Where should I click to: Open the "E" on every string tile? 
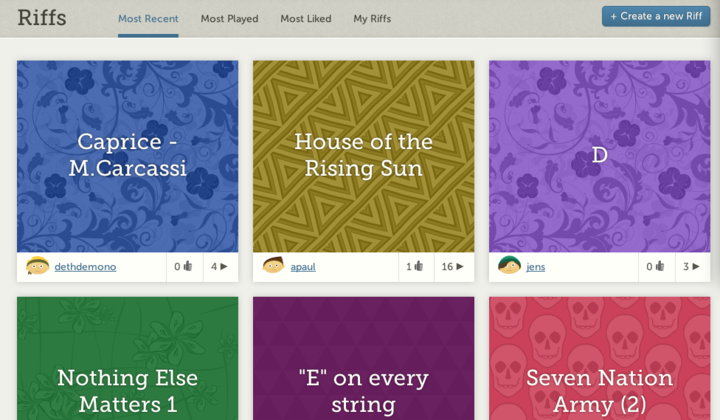coord(364,358)
